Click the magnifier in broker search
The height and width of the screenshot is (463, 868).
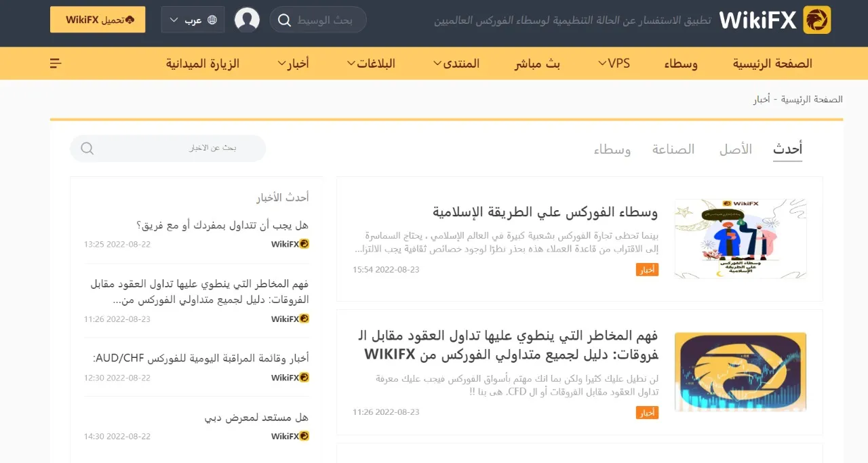tap(285, 20)
